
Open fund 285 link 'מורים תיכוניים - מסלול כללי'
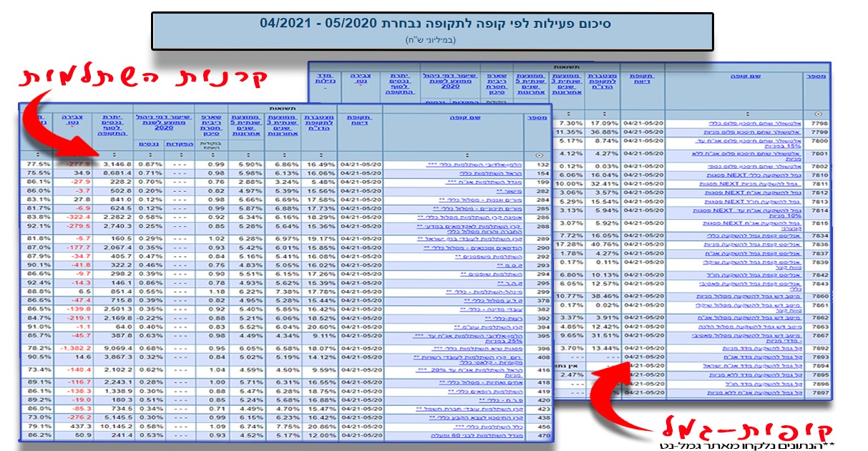pos(477,210)
